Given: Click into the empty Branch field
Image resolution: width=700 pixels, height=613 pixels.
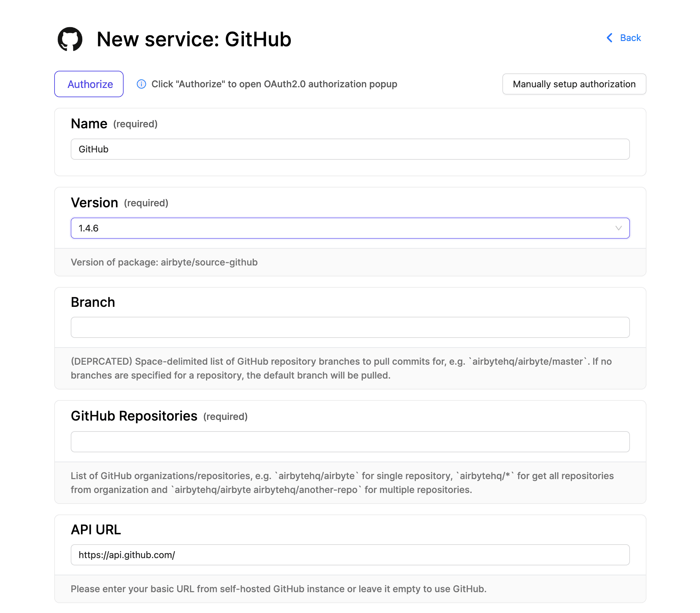Looking at the screenshot, I should tap(350, 327).
